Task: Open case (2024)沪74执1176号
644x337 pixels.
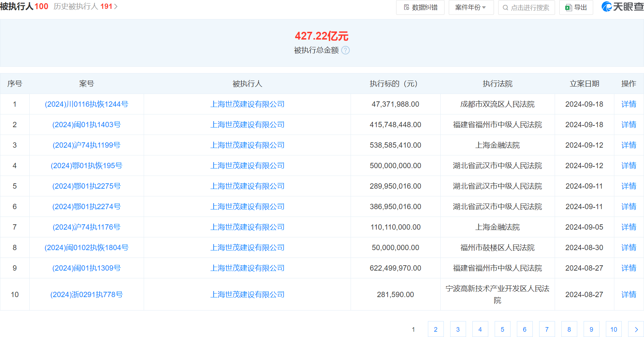Action: (87, 227)
